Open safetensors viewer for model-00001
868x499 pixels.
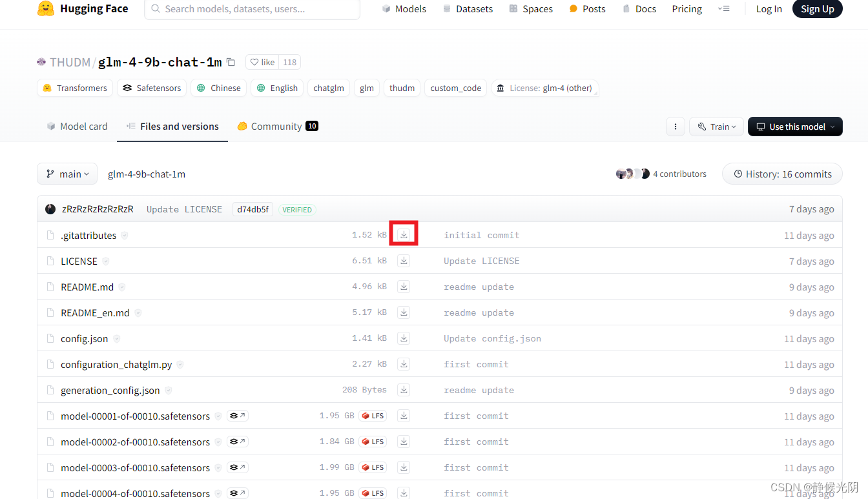[x=238, y=416]
